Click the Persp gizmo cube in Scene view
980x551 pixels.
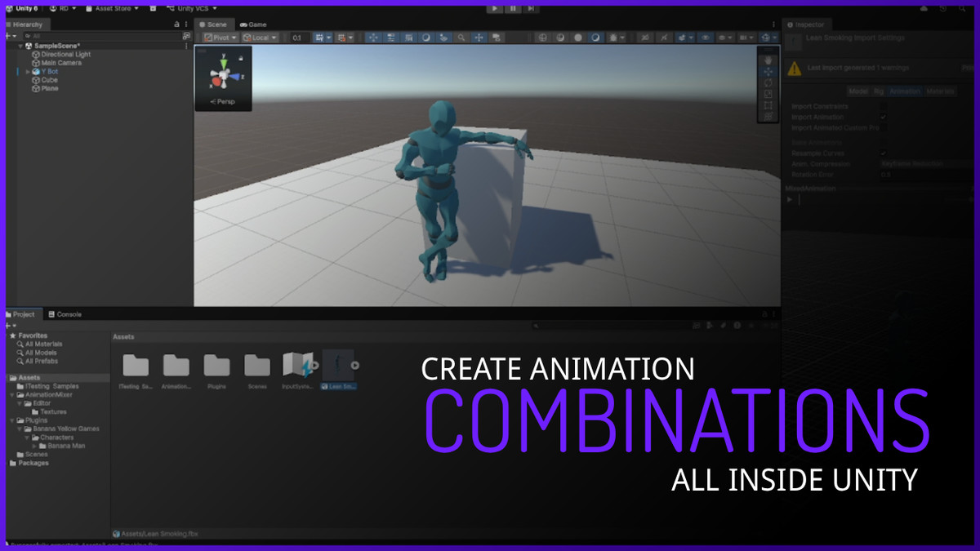coord(222,76)
